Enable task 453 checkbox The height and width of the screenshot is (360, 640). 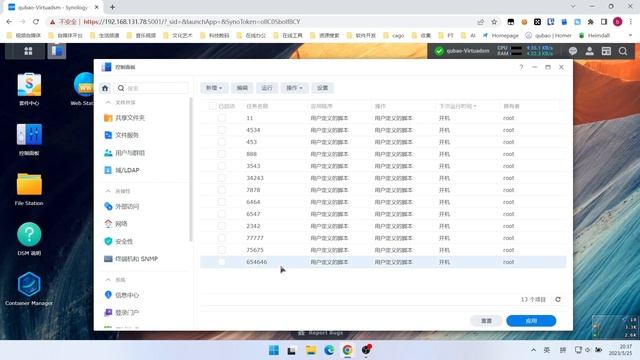click(x=221, y=142)
